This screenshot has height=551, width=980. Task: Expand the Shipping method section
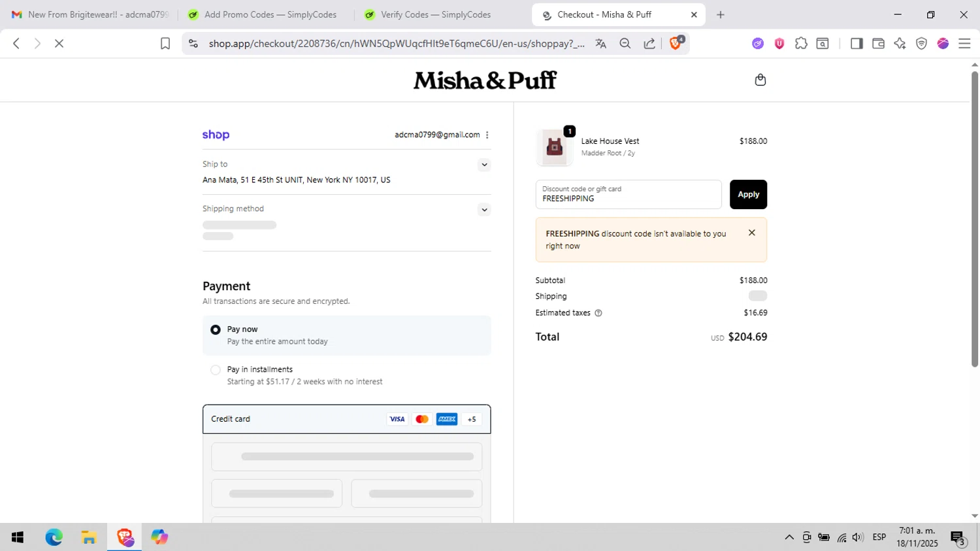pyautogui.click(x=484, y=210)
